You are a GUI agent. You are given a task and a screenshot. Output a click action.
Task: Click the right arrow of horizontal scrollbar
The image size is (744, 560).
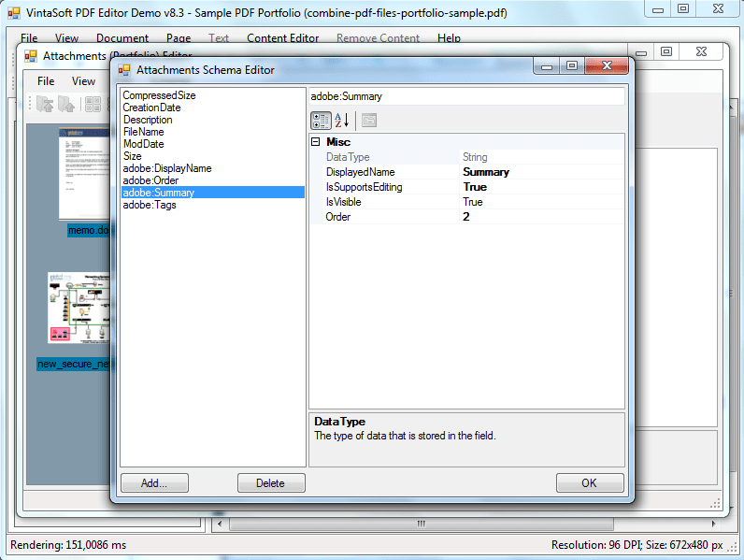point(713,524)
